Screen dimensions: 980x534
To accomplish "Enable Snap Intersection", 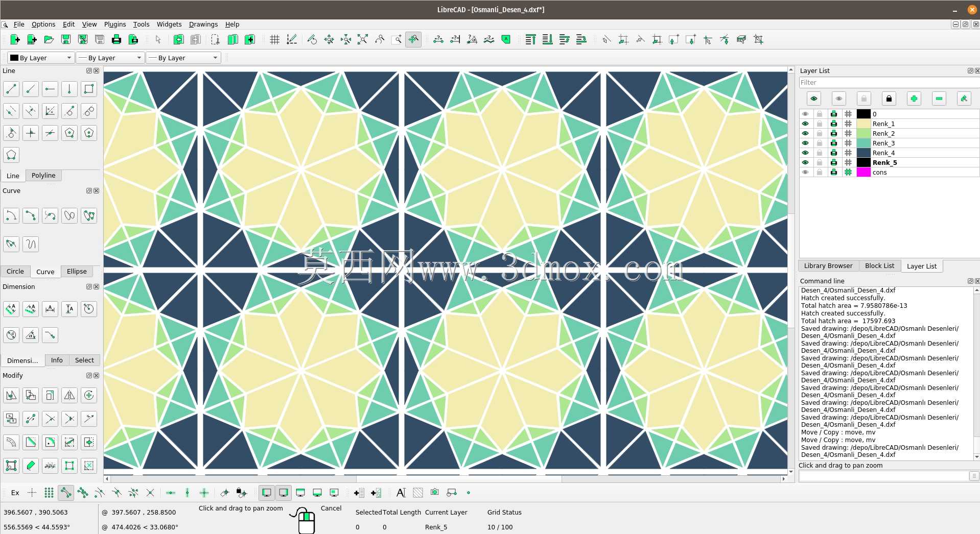I will coord(150,493).
